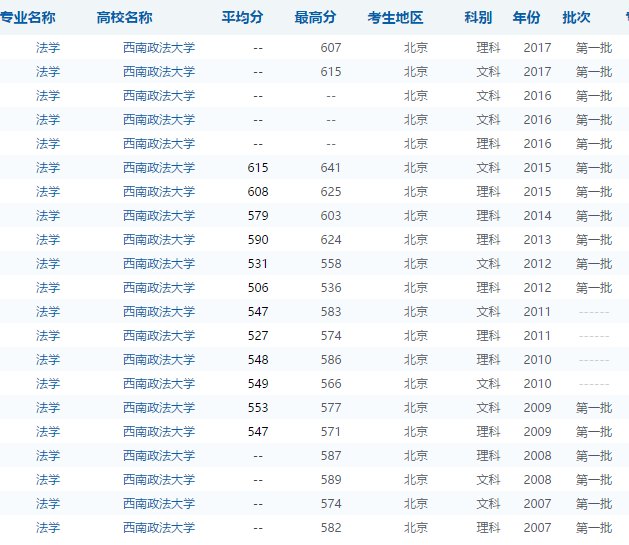Open 法学 in the 2015 文科 row
The width and height of the screenshot is (629, 545).
click(x=48, y=168)
